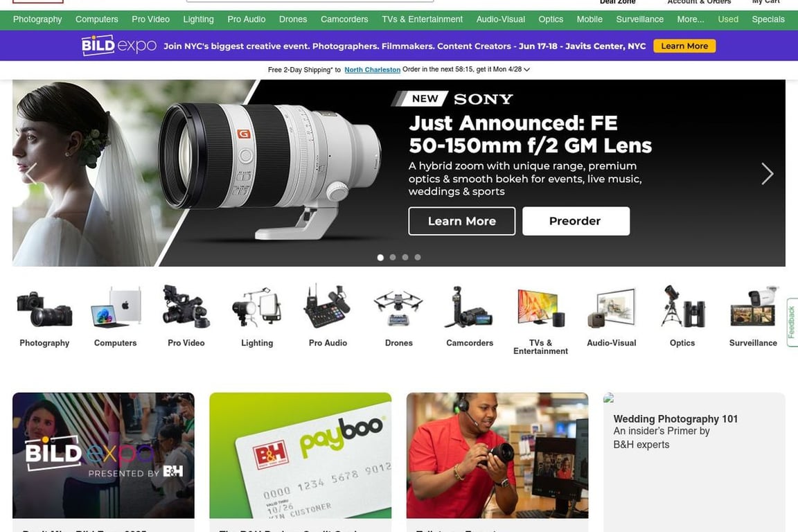This screenshot has height=532, width=798.
Task: Open the man holding camera promo image
Action: [497, 455]
